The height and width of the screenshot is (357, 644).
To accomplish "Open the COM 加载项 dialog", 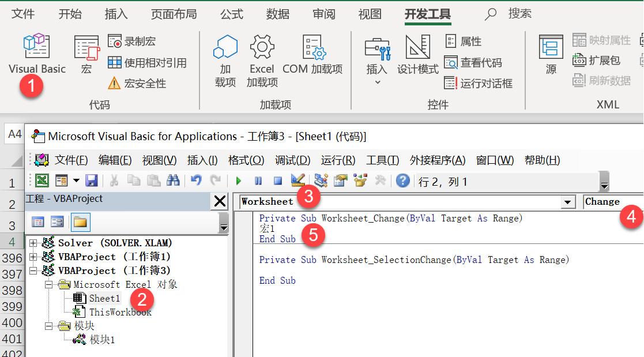I will click(312, 54).
